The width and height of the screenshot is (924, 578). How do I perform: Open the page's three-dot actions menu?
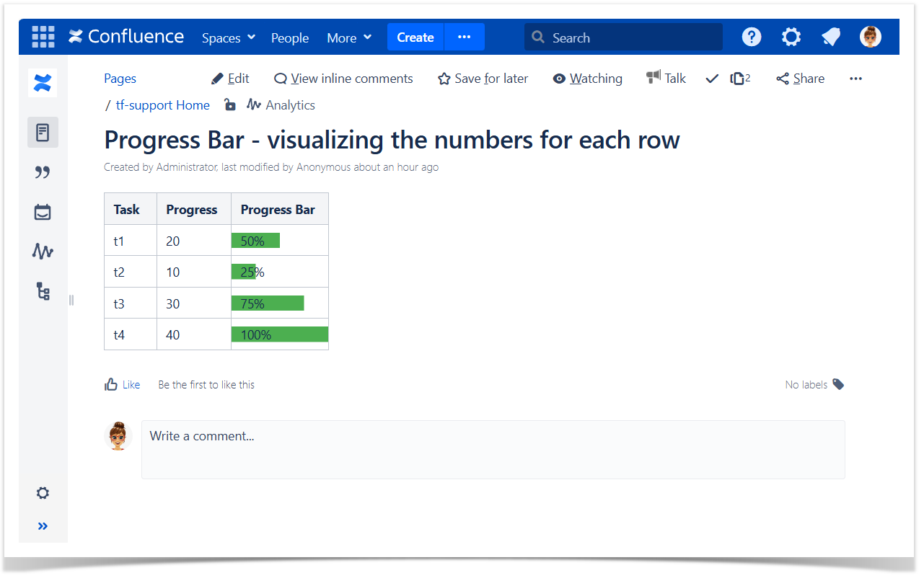pos(855,79)
